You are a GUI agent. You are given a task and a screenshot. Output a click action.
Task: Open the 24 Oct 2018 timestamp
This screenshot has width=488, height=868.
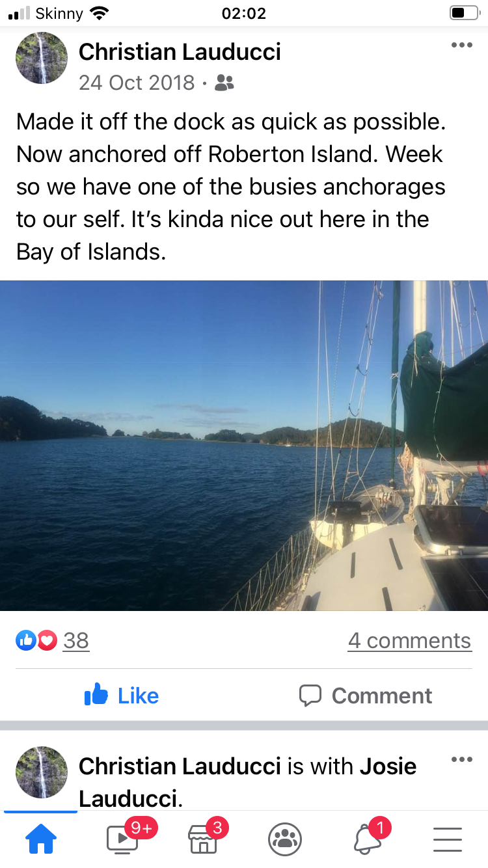[137, 83]
